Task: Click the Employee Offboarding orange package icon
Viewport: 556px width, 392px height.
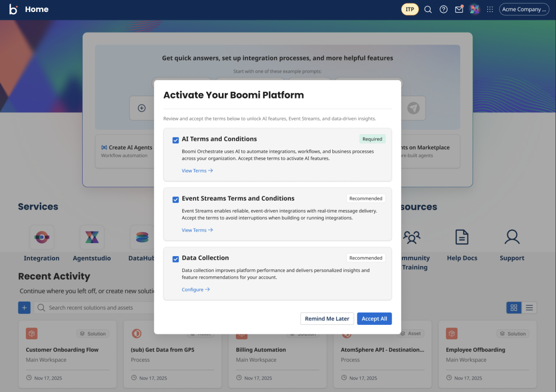Action: coord(452,333)
